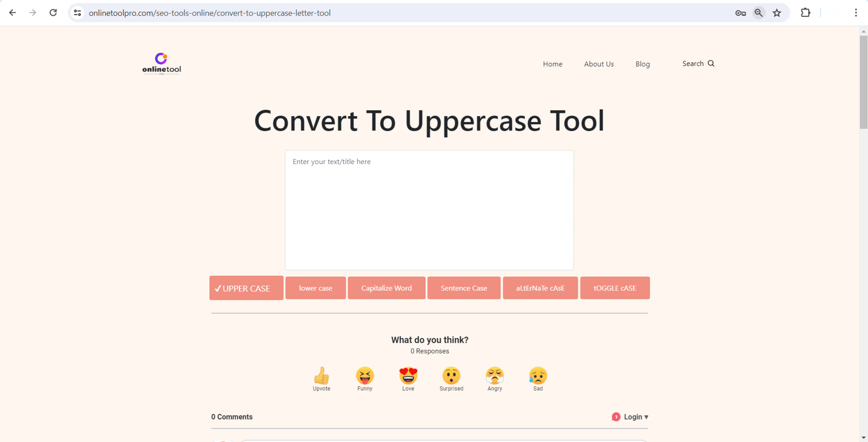Apply Sentence Case conversion
The height and width of the screenshot is (442, 868).
(464, 288)
